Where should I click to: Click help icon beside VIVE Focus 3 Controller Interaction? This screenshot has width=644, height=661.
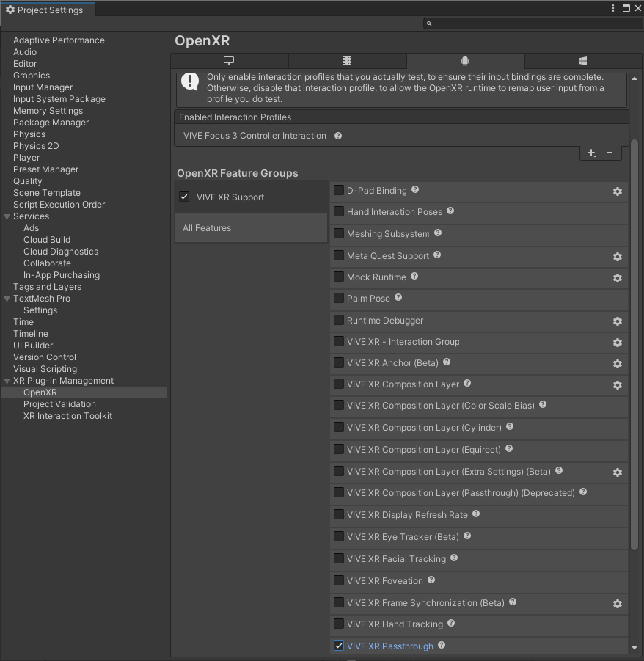[x=338, y=136]
